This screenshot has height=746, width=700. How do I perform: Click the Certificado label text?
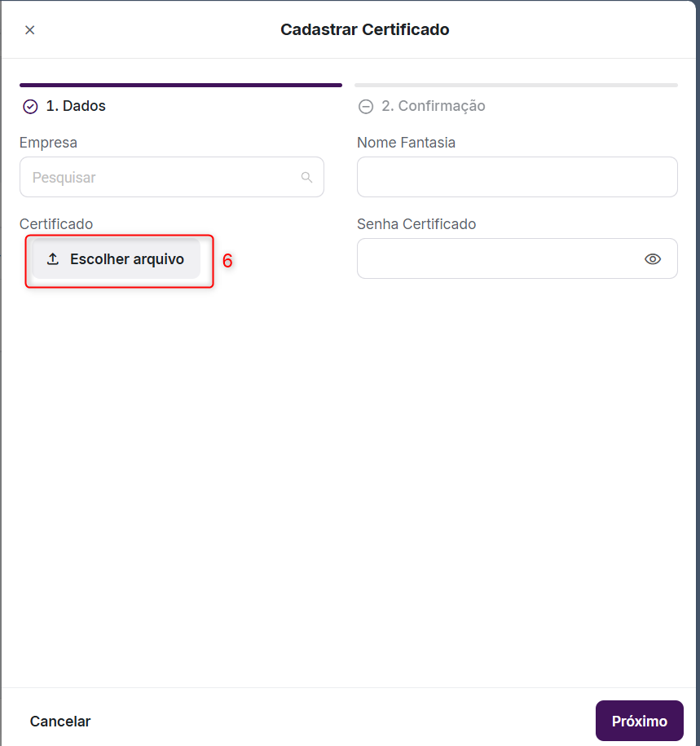56,224
